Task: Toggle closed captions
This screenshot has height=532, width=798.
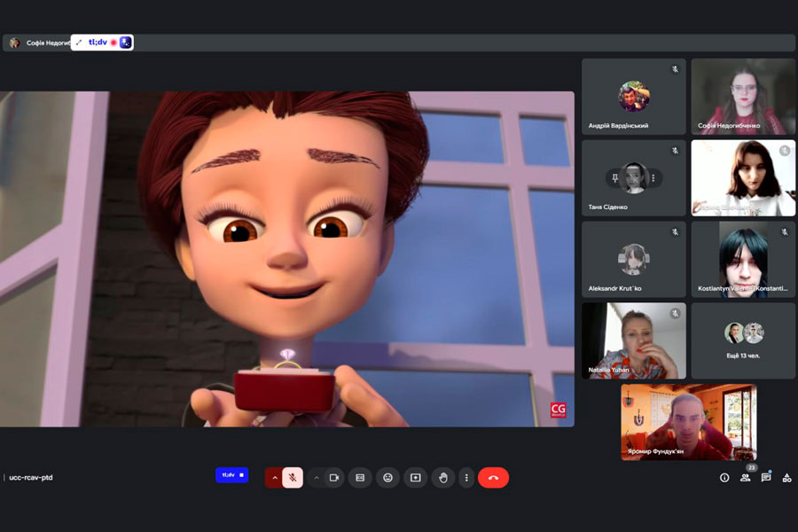Action: tap(360, 478)
